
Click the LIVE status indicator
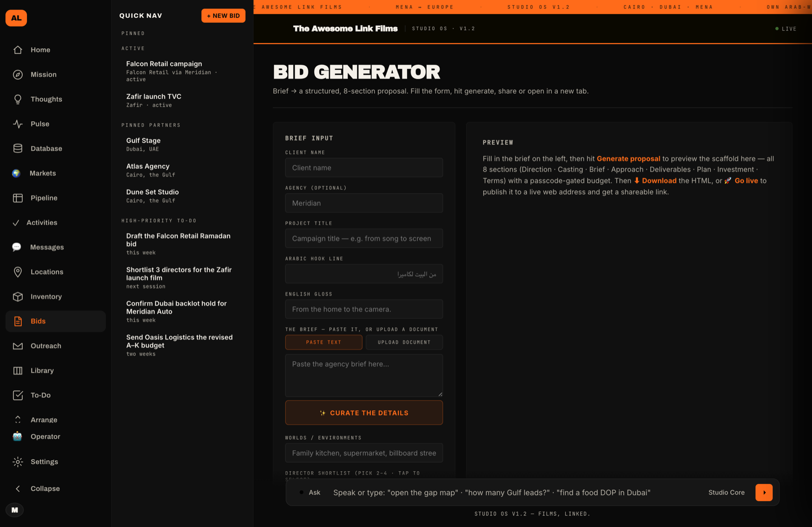(x=786, y=29)
